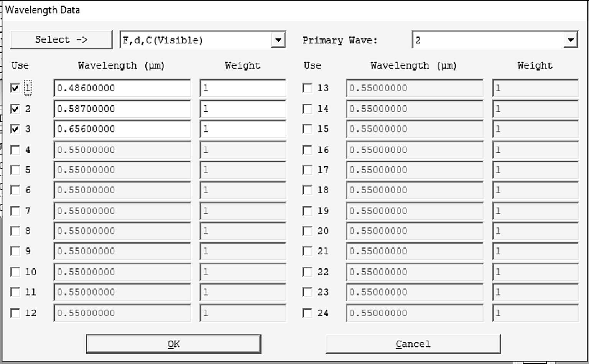Enable wavelength 7 checkbox
Image resolution: width=589 pixels, height=364 pixels.
coord(15,211)
